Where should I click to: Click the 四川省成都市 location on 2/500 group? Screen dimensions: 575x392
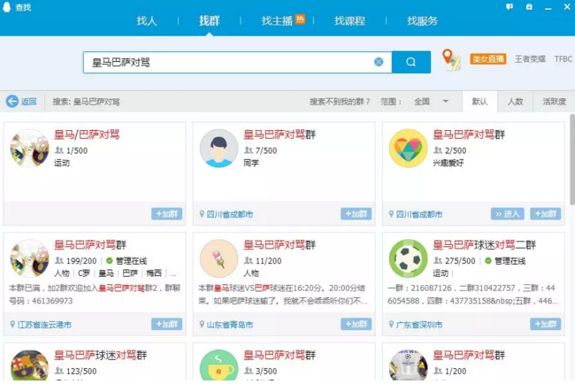(419, 214)
